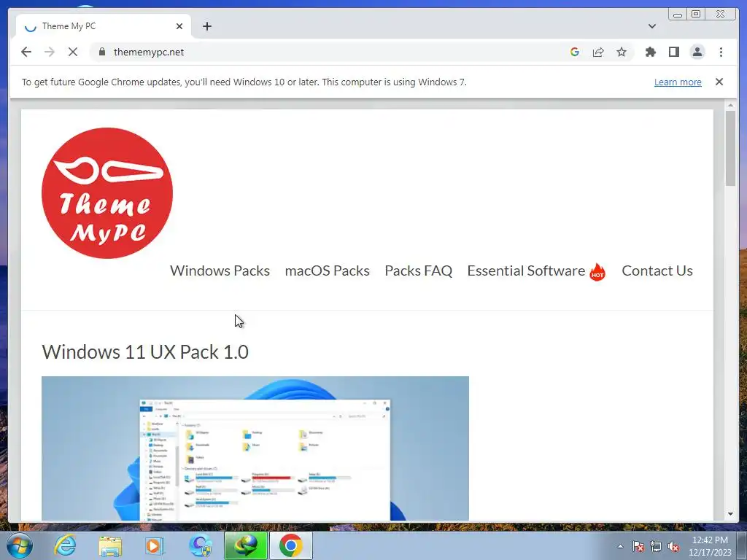Open Action Center flag icon
The image size is (747, 560).
pos(638,546)
